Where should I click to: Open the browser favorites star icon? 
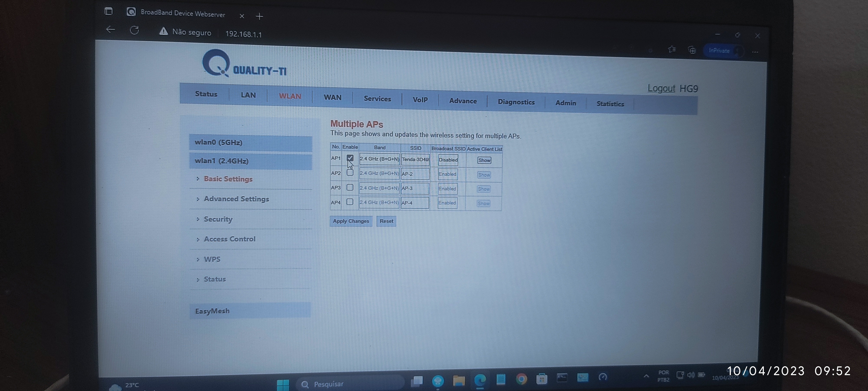tap(672, 50)
